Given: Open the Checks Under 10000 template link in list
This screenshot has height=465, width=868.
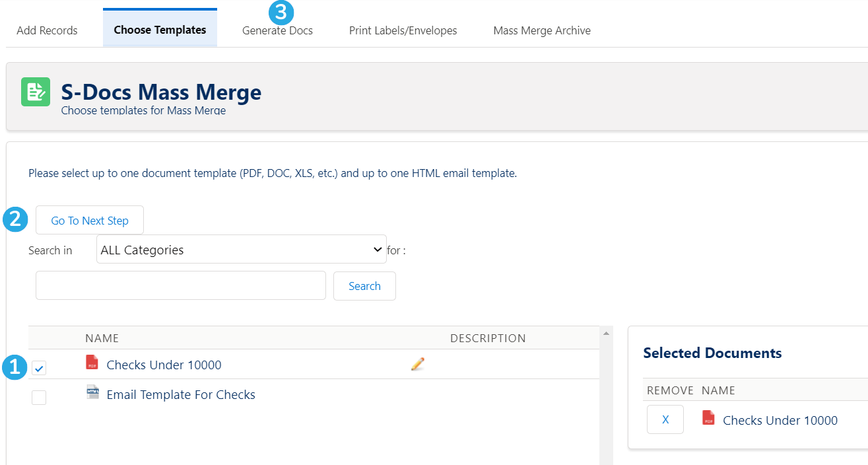Looking at the screenshot, I should pyautogui.click(x=164, y=365).
